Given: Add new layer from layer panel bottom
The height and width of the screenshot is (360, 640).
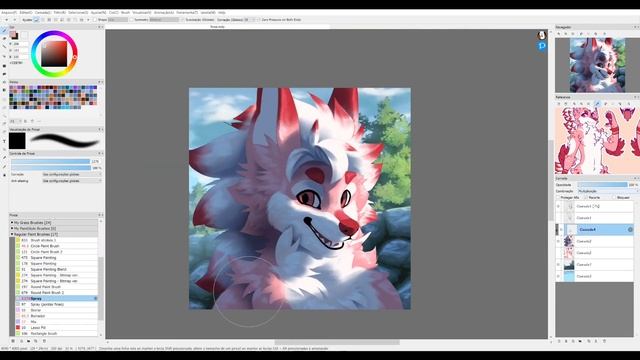Looking at the screenshot, I should coord(559,341).
